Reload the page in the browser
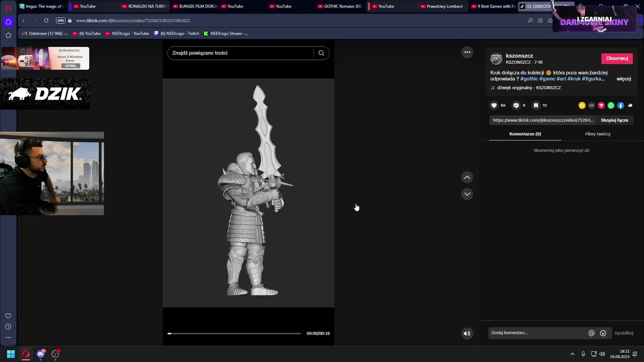 click(x=46, y=21)
